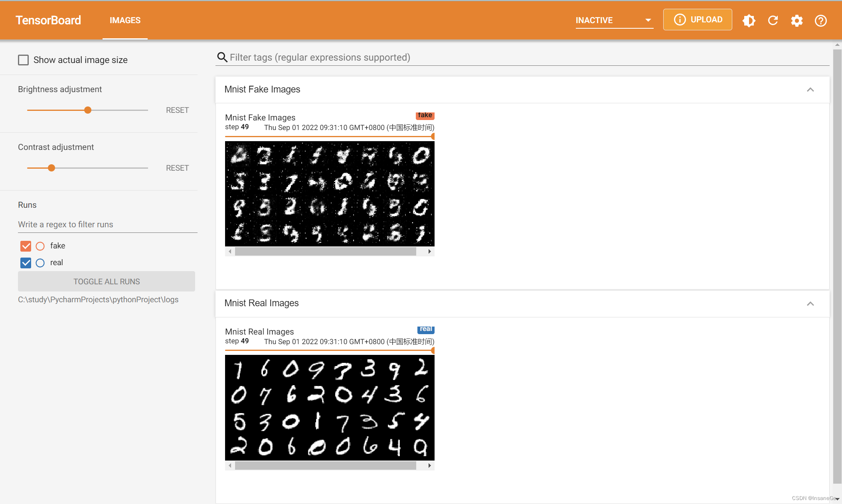
Task: Click the TOGGLE ALL RUNS button
Action: pos(106,282)
